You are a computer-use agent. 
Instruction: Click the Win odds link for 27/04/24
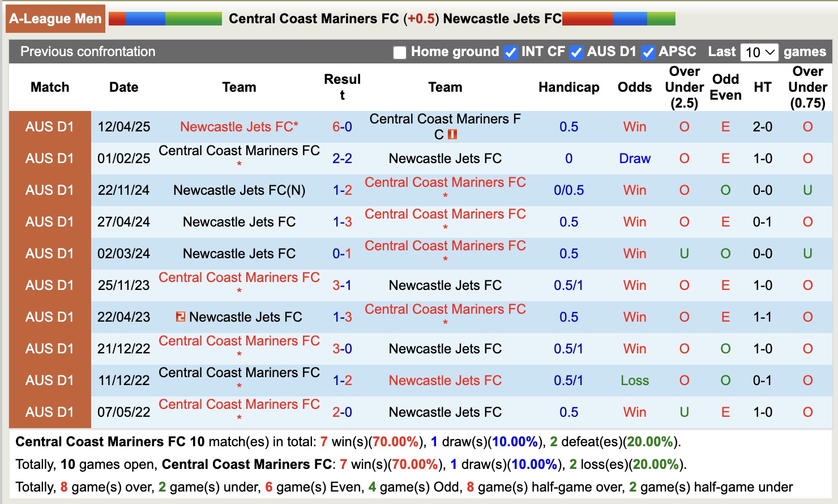tap(634, 221)
